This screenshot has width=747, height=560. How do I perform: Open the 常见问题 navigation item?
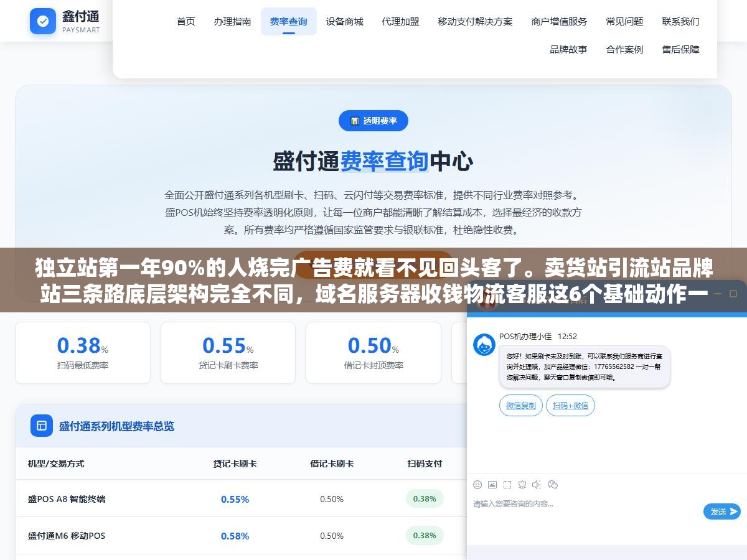[x=624, y=21]
